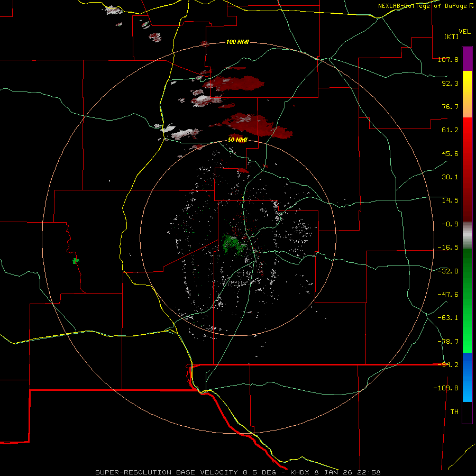476x476 pixels.
Task: Click the 100 NMI range ring label
Action: 237,42
